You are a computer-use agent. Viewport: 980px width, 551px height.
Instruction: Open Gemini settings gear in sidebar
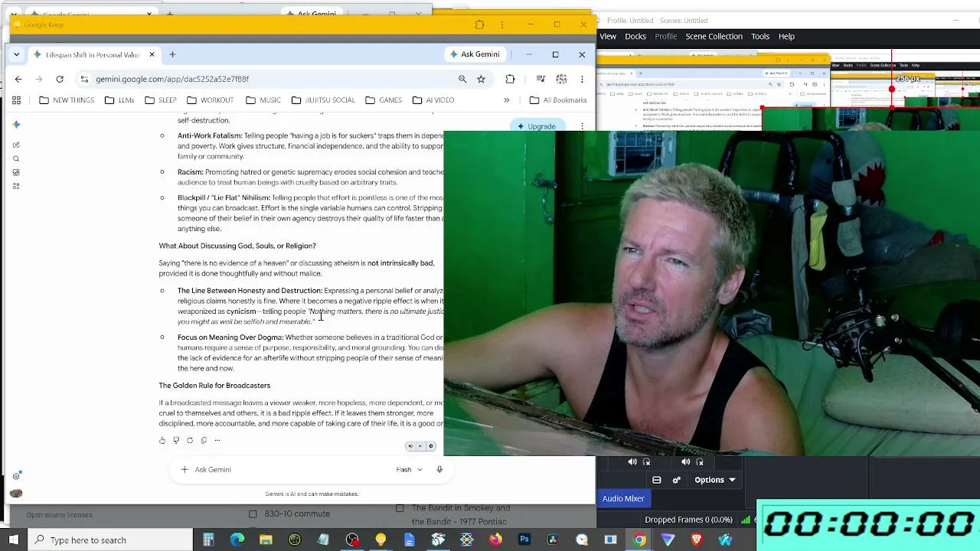click(16, 476)
